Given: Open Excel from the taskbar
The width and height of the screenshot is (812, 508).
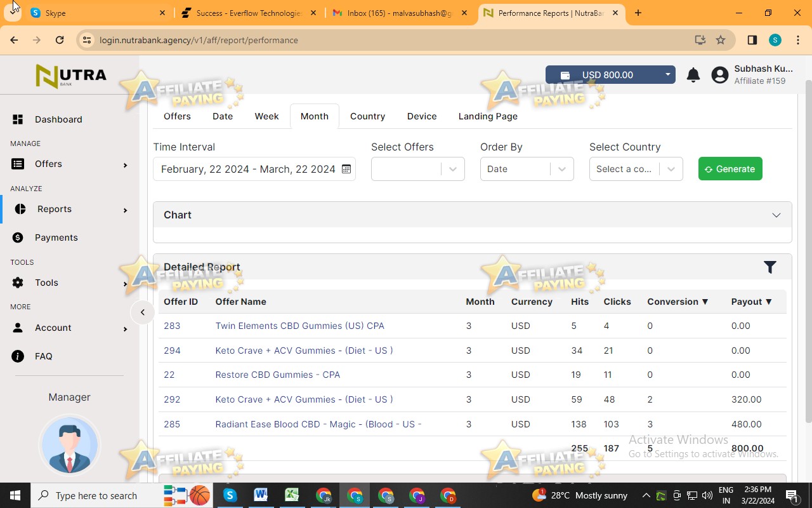Looking at the screenshot, I should point(292,495).
